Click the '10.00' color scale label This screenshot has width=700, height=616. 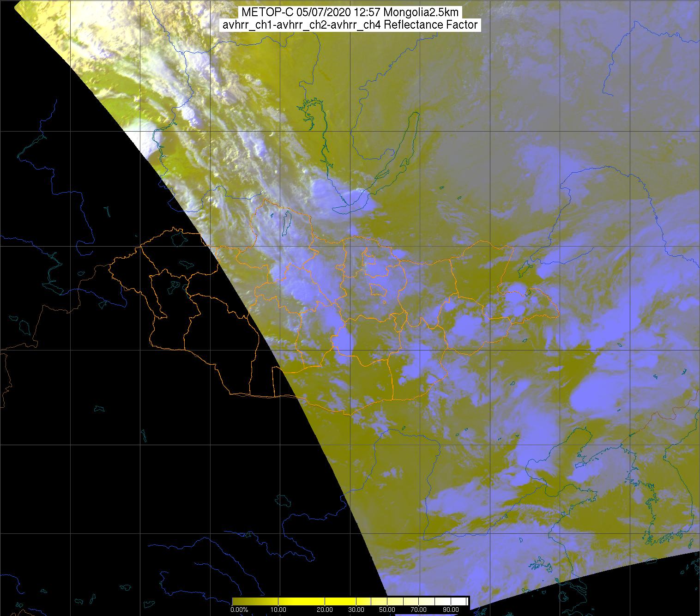pyautogui.click(x=278, y=610)
